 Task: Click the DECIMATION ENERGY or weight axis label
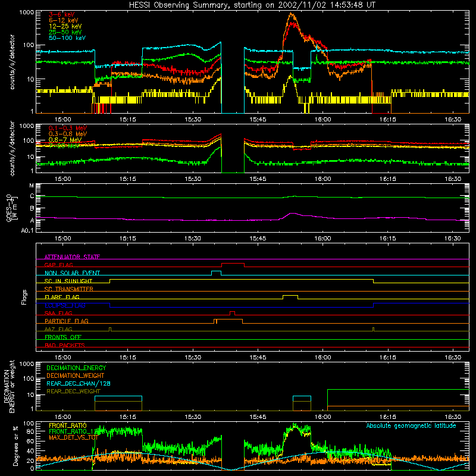pyautogui.click(x=9, y=386)
